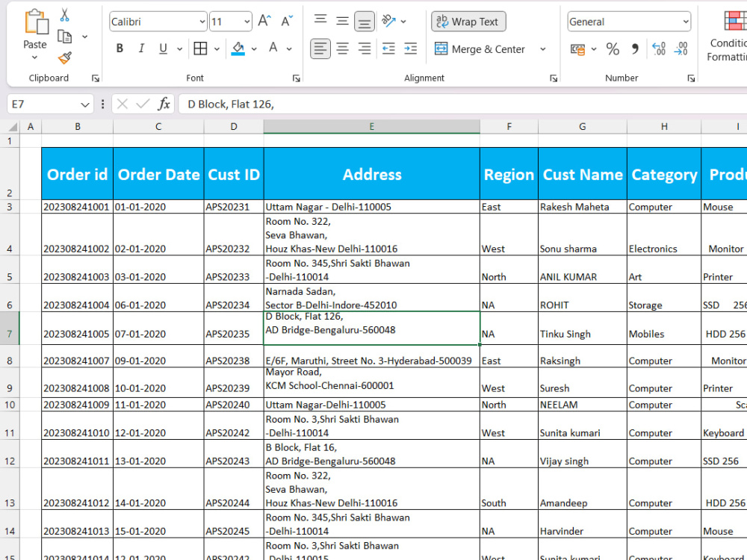Confirm the formula bar entry checkmark
This screenshot has height=560, width=747.
coord(143,104)
